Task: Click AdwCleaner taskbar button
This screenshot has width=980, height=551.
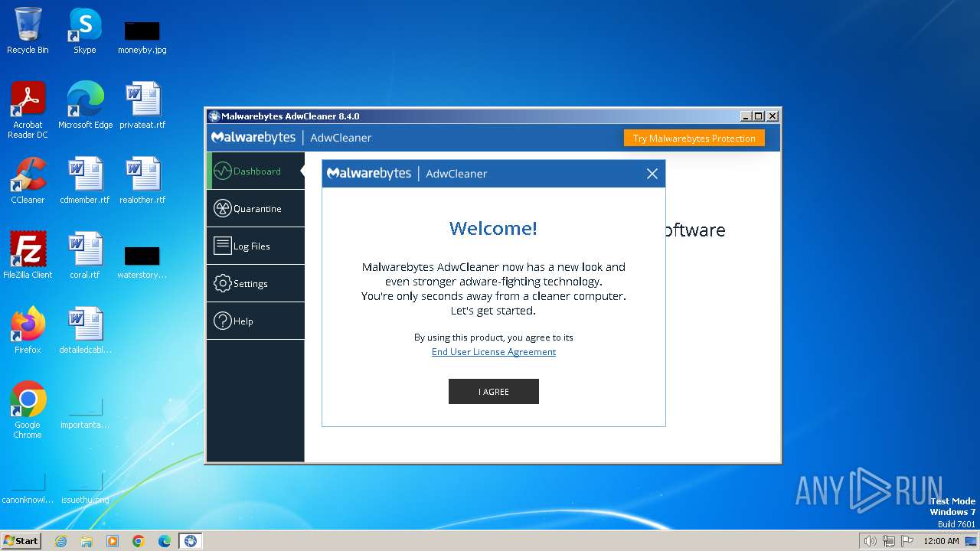Action: click(x=191, y=541)
